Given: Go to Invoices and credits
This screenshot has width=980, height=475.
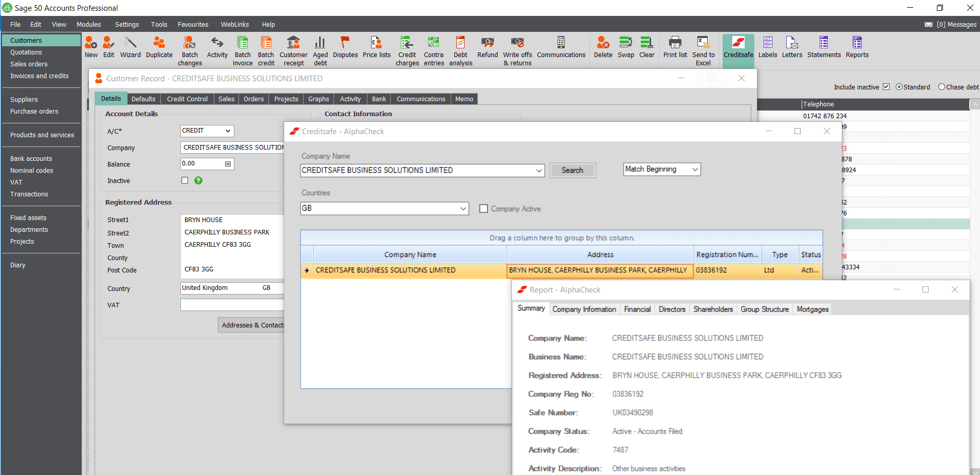Looking at the screenshot, I should pos(40,76).
